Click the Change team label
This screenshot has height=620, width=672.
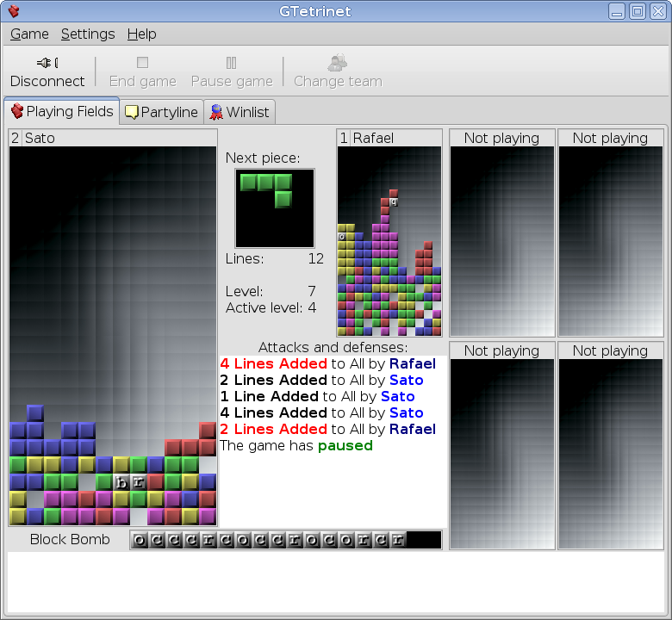(x=338, y=81)
